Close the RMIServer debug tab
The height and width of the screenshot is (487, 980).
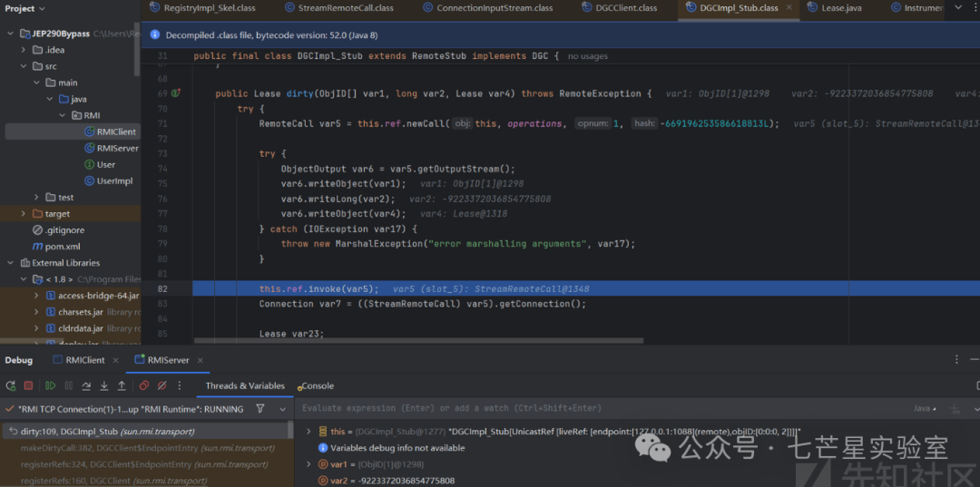coord(200,360)
